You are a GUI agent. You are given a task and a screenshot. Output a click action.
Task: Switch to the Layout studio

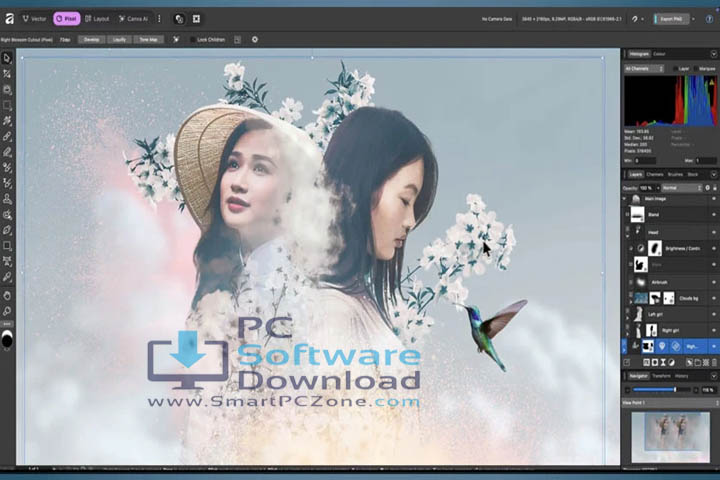click(x=97, y=19)
